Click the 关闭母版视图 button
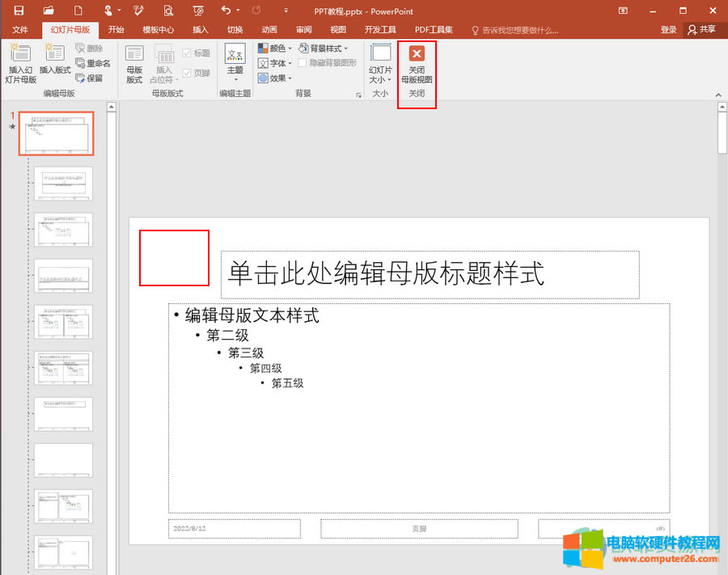Viewport: 728px width, 575px height. point(417,66)
